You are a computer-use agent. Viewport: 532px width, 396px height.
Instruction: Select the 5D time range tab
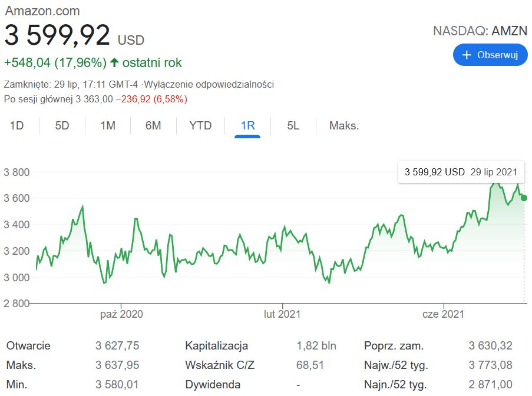(x=62, y=125)
